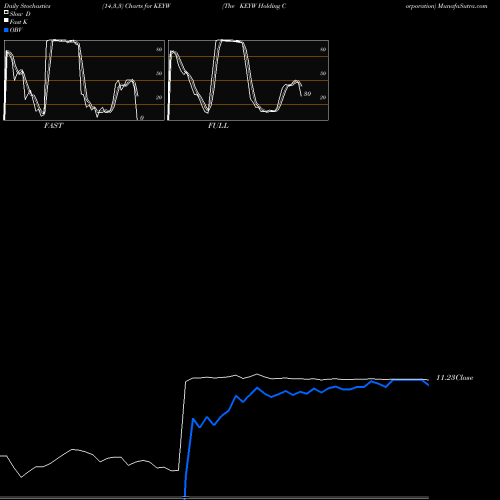
Task: Click the 80 axis label on FULL chart
Action: click(x=323, y=49)
